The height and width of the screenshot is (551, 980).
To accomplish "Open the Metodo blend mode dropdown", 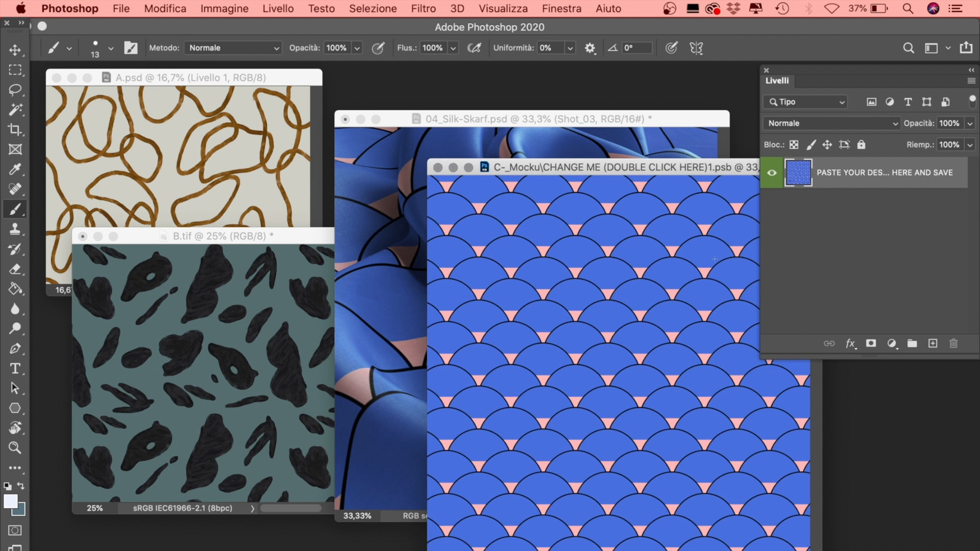I will pyautogui.click(x=233, y=48).
